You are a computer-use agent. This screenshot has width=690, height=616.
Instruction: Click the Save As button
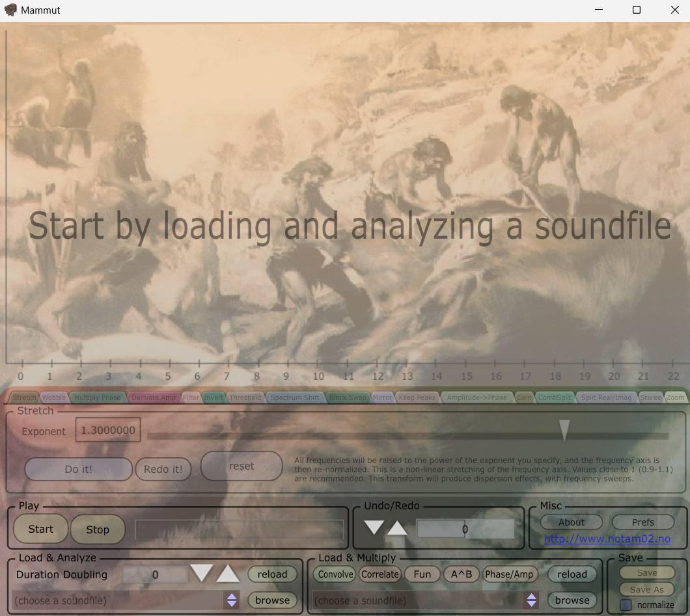point(647,589)
